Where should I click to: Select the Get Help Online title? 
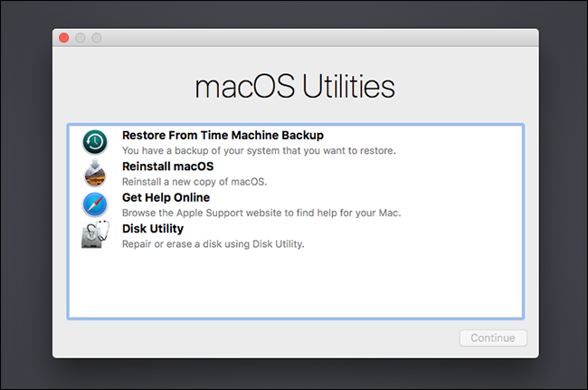(x=166, y=197)
